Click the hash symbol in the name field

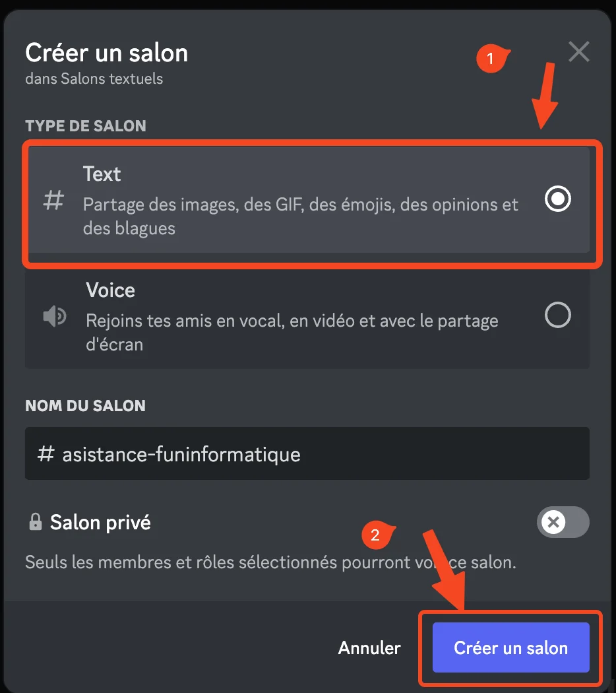tap(46, 454)
